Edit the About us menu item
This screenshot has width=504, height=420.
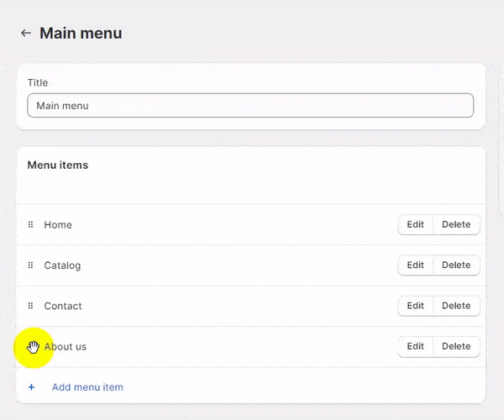(415, 346)
